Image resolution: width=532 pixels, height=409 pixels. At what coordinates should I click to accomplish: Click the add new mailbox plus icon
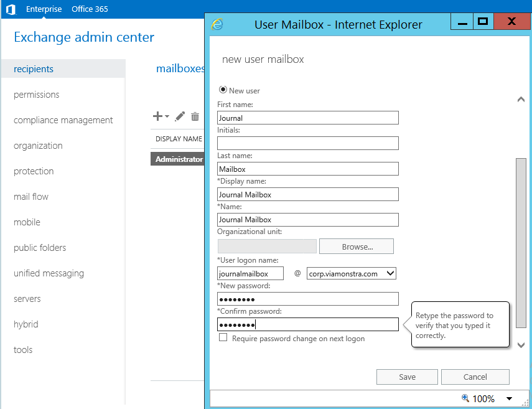point(158,116)
